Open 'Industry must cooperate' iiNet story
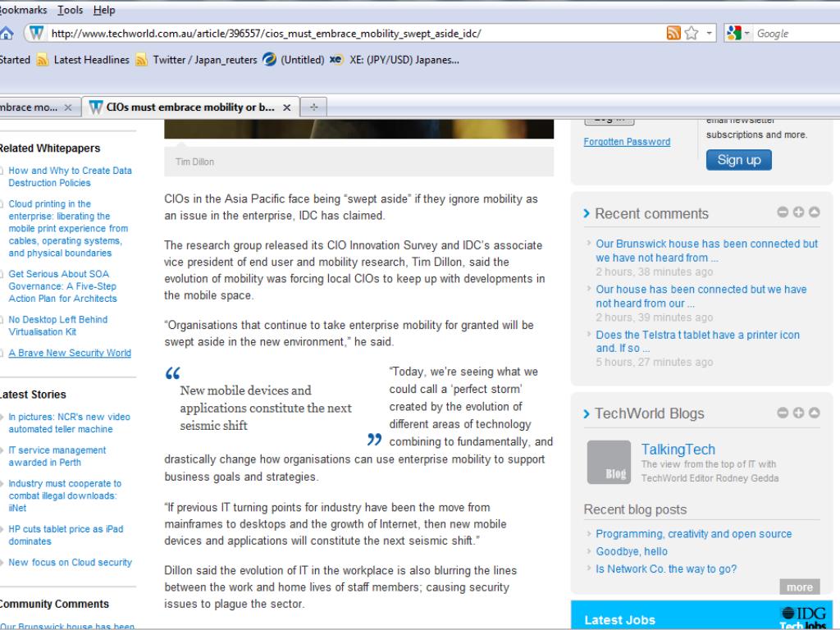Viewport: 840px width, 630px height. [x=64, y=495]
